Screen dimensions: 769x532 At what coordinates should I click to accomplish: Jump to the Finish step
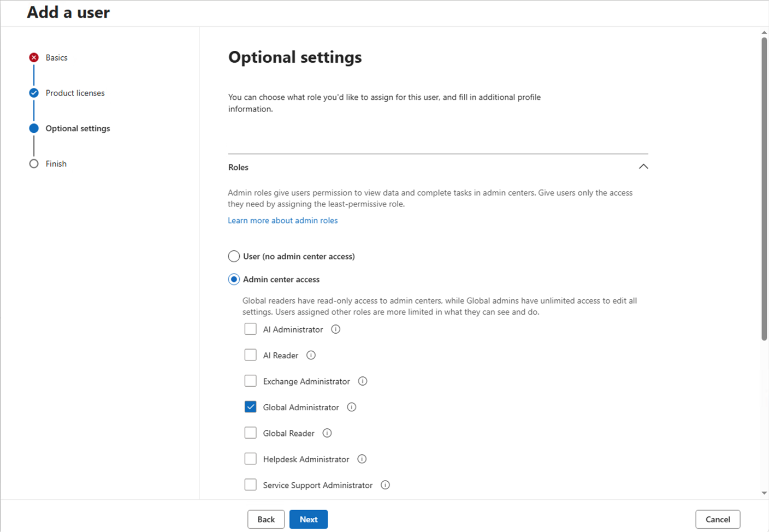(x=56, y=164)
